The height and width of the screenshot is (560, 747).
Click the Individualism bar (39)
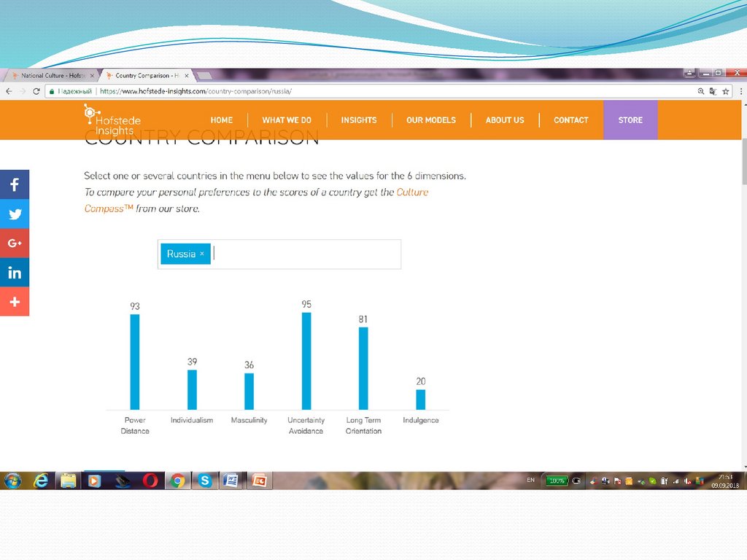click(192, 389)
